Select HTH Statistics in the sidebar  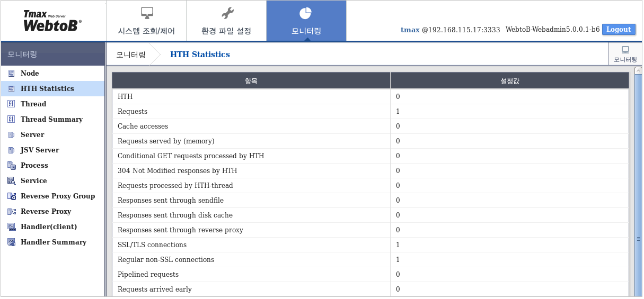[52, 89]
